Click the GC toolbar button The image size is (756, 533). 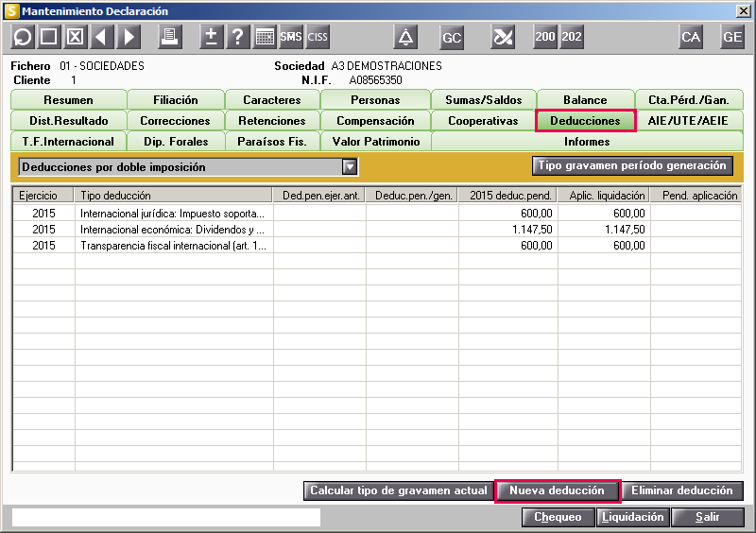(452, 37)
